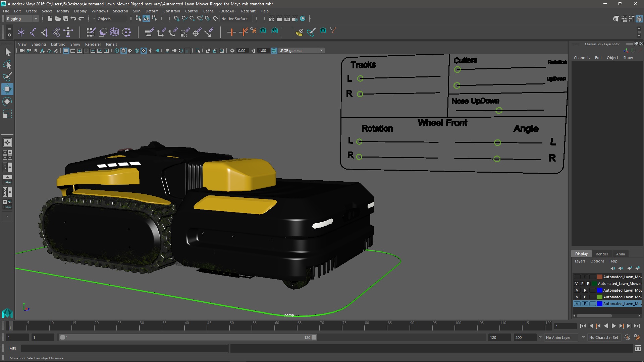Open the No Character Set dropdown arrow
The height and width of the screenshot is (362, 644).
[x=583, y=337]
